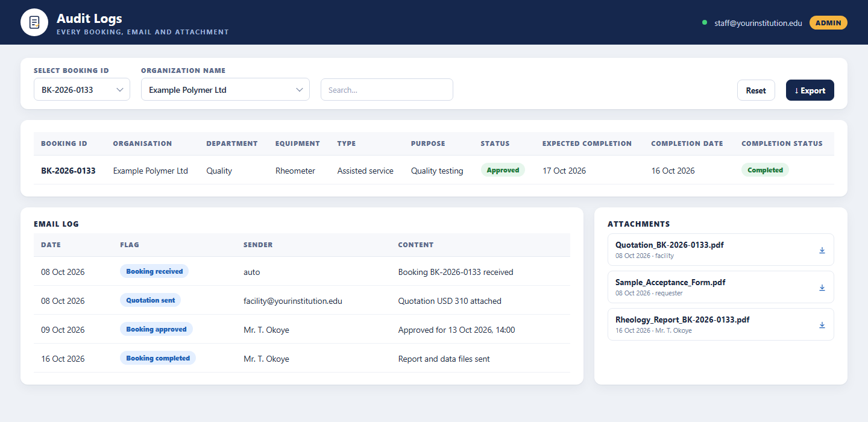Open the Quotation_BK-2026-0133.pdf attachment
The width and height of the screenshot is (868, 422).
pos(721,250)
